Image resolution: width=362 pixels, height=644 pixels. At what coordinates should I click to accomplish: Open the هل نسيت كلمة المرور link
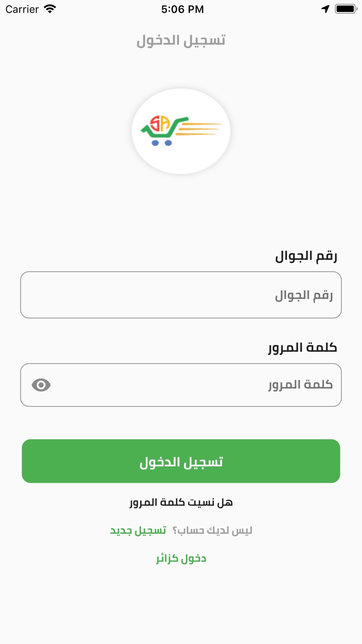(181, 502)
